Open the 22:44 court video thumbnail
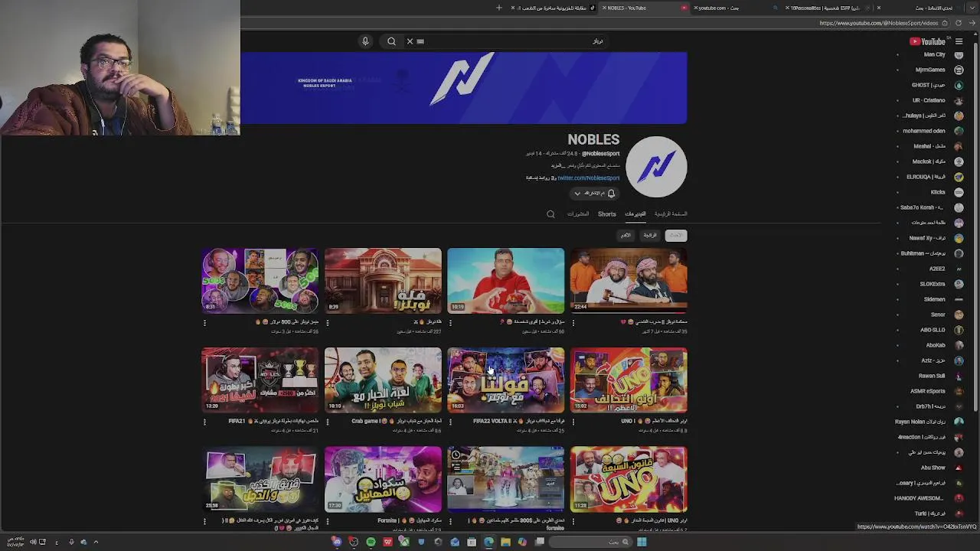This screenshot has height=551, width=980. [629, 280]
